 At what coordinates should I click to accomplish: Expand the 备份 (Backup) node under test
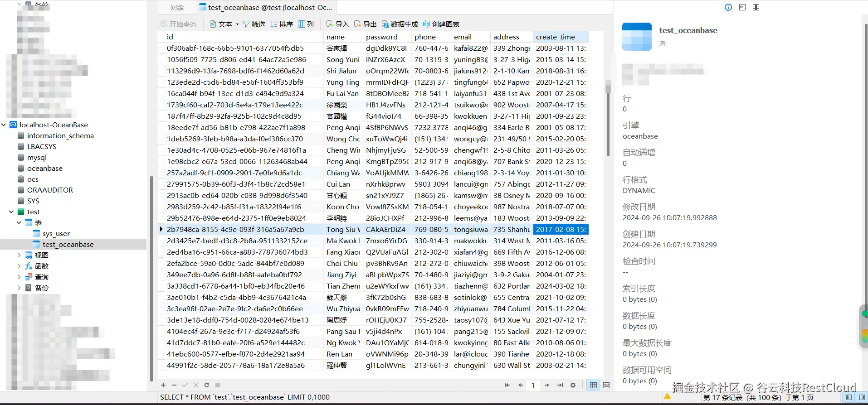tap(19, 288)
